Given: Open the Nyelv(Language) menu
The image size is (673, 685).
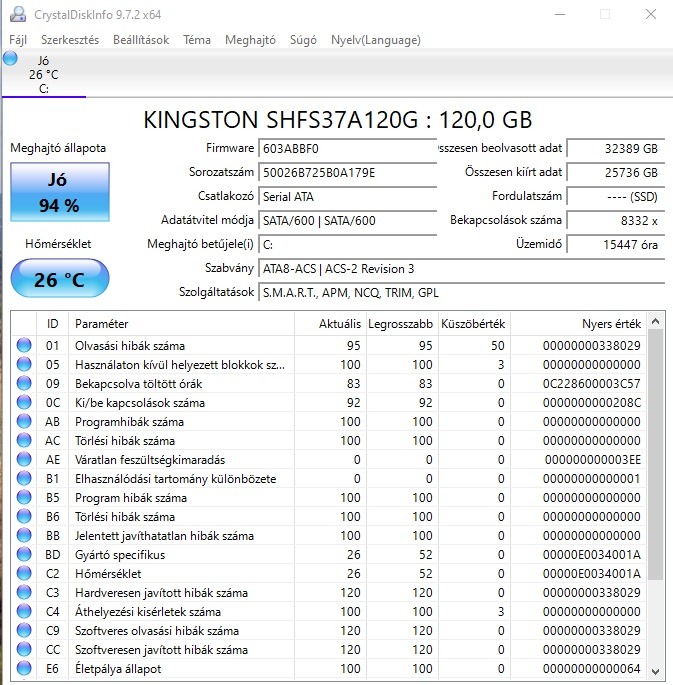Looking at the screenshot, I should point(376,40).
